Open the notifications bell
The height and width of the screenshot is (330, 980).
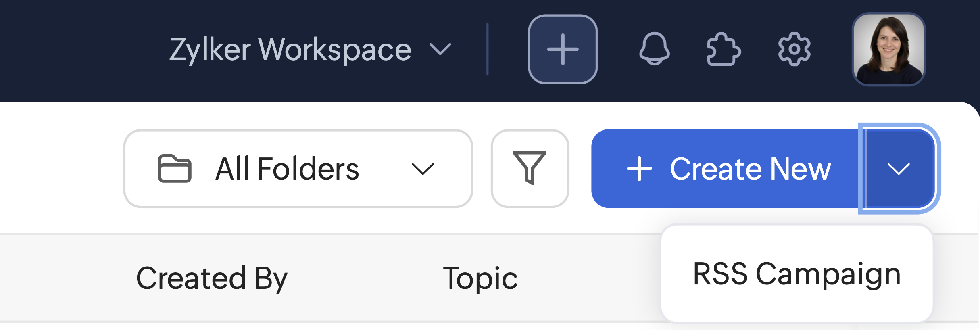click(x=654, y=49)
